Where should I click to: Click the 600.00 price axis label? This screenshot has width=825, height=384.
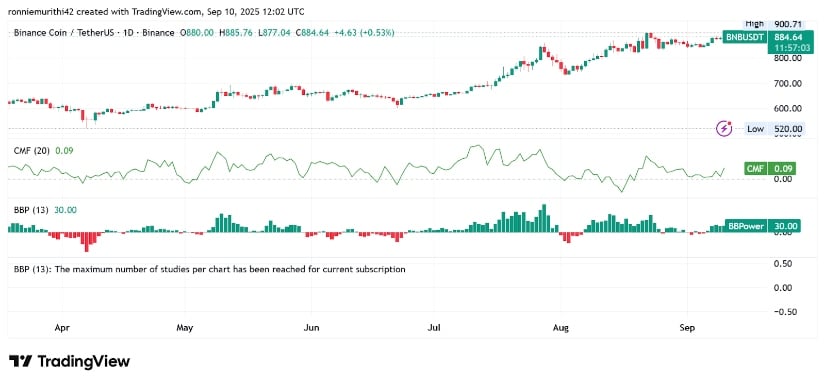coord(787,108)
